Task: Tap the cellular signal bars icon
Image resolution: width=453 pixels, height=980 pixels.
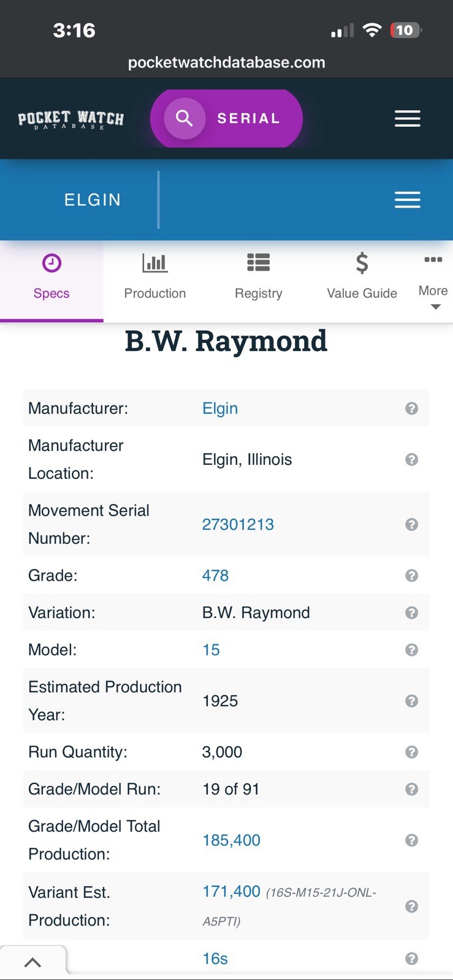Action: (x=342, y=31)
